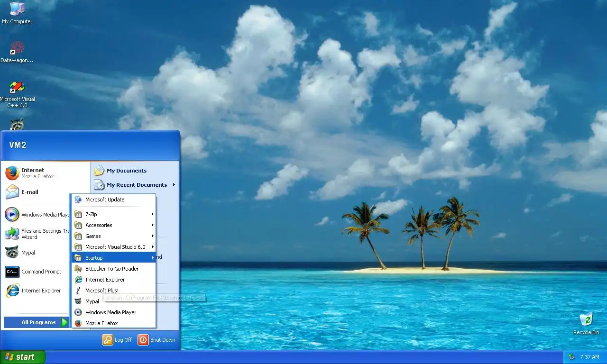Click the green start button
Screen dimensions: 607x364
(x=22, y=357)
